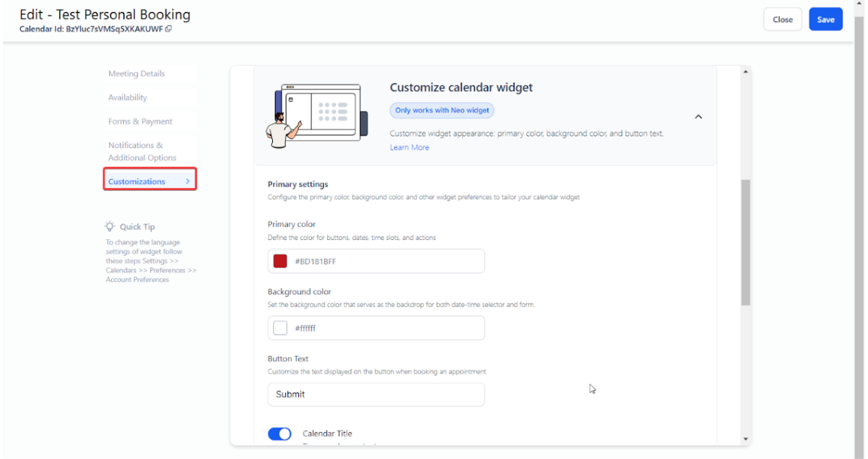Click the red primary color swatch
868x459 pixels.
tap(280, 261)
